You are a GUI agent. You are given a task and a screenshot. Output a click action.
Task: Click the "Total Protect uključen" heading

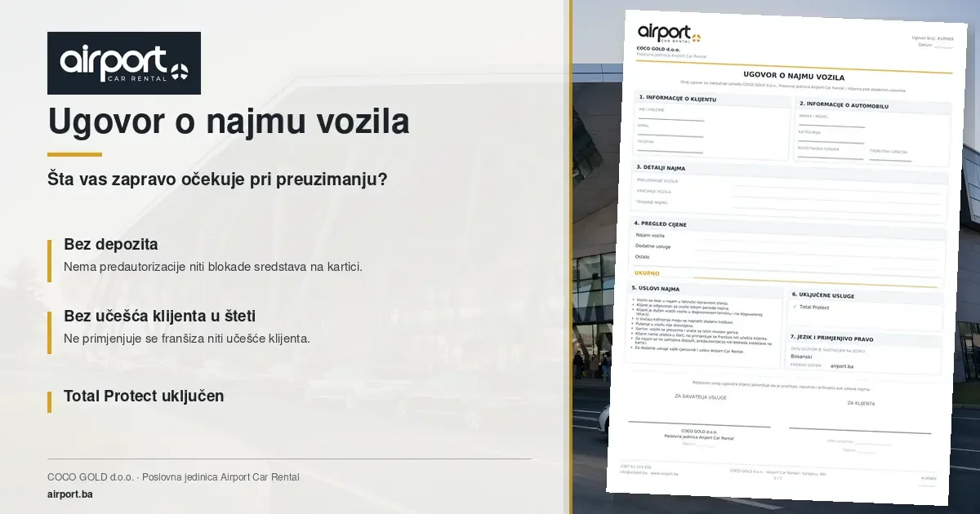tap(144, 396)
